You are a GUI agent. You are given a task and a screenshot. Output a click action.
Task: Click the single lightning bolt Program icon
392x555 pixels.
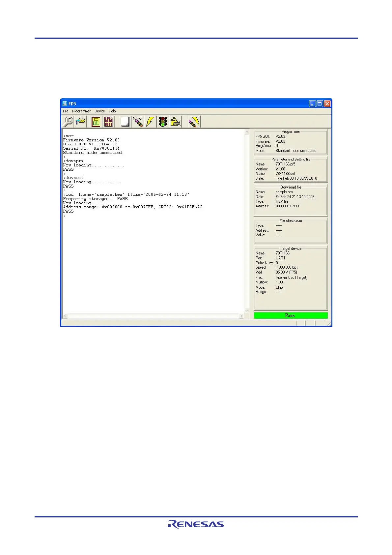click(x=150, y=122)
